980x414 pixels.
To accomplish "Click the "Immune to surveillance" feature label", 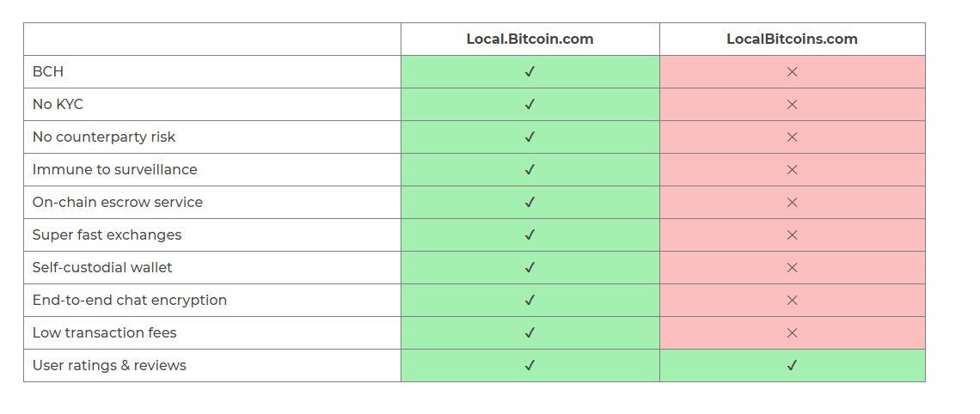I will tap(114, 170).
